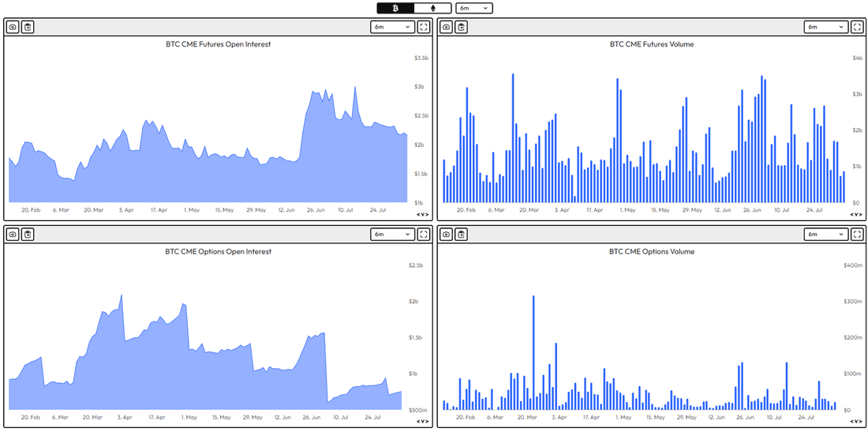Copy the Options Open Interest chart to clipboard
The height and width of the screenshot is (432, 868).
click(28, 235)
